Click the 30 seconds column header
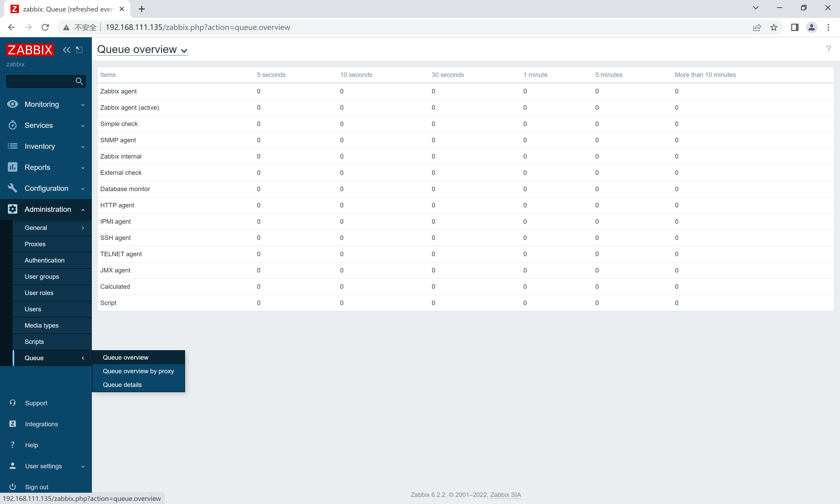This screenshot has width=840, height=504. [448, 75]
